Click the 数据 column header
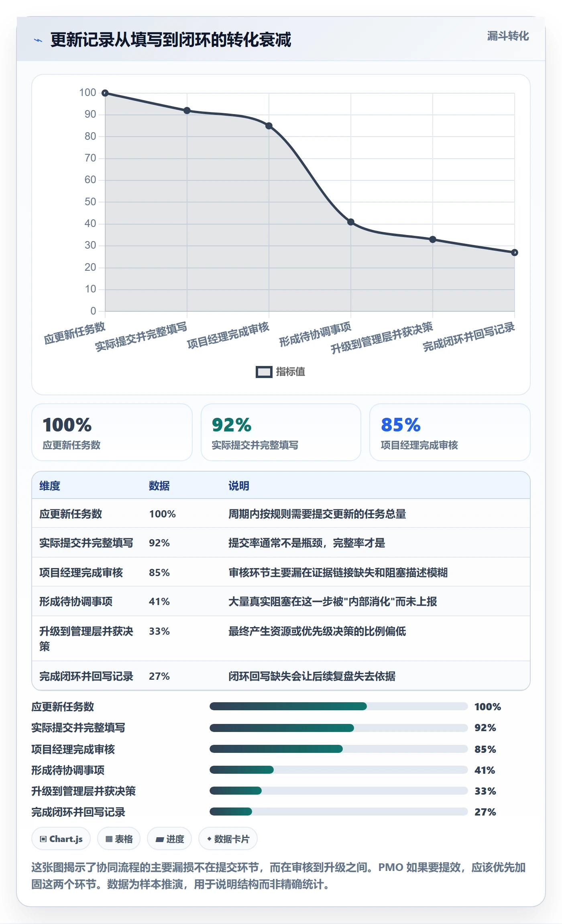The image size is (562, 924). 159,486
